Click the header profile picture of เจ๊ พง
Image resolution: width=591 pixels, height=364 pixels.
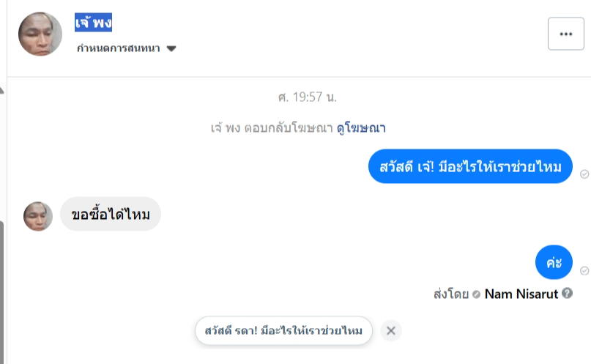40,34
